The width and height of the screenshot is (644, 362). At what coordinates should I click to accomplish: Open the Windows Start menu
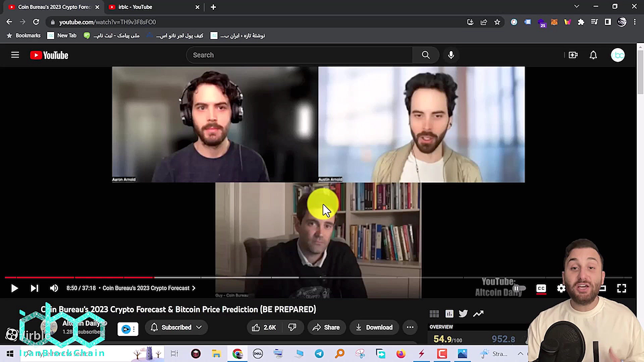10,354
